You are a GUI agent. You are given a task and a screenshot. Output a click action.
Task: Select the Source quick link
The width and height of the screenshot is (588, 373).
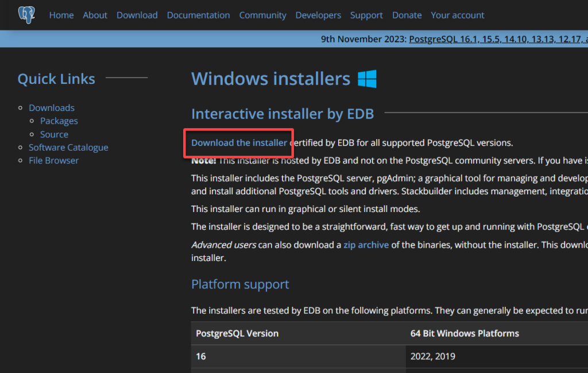pyautogui.click(x=54, y=134)
